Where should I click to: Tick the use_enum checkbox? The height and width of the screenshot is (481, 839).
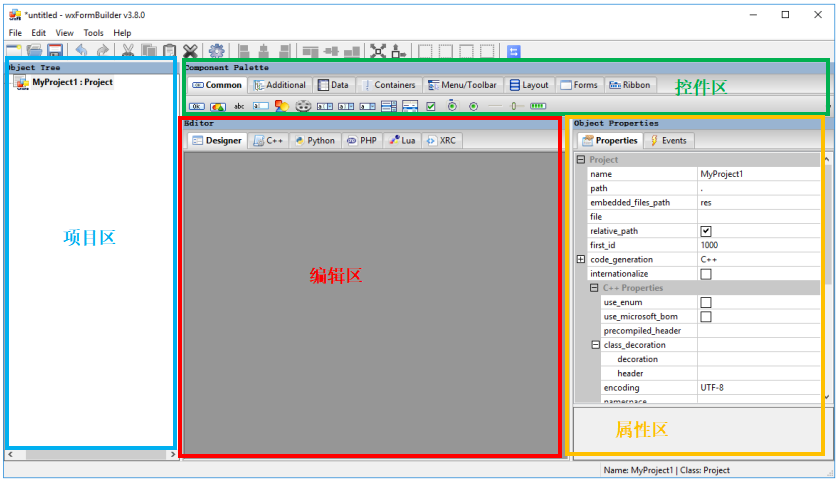click(x=706, y=302)
